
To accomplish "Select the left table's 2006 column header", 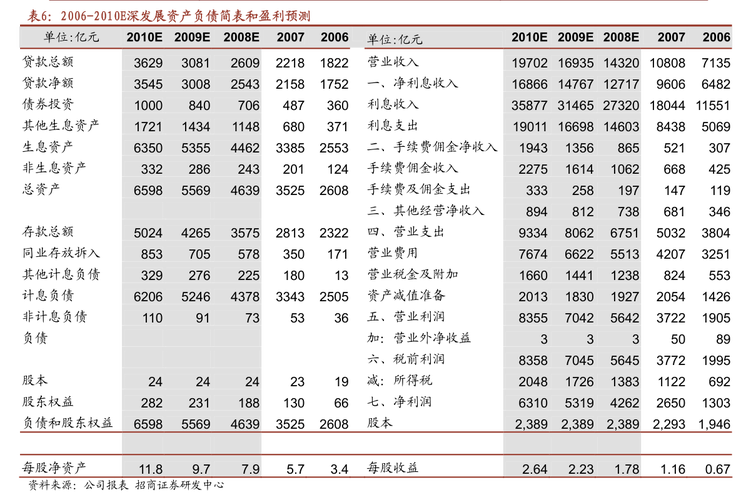I will click(334, 38).
